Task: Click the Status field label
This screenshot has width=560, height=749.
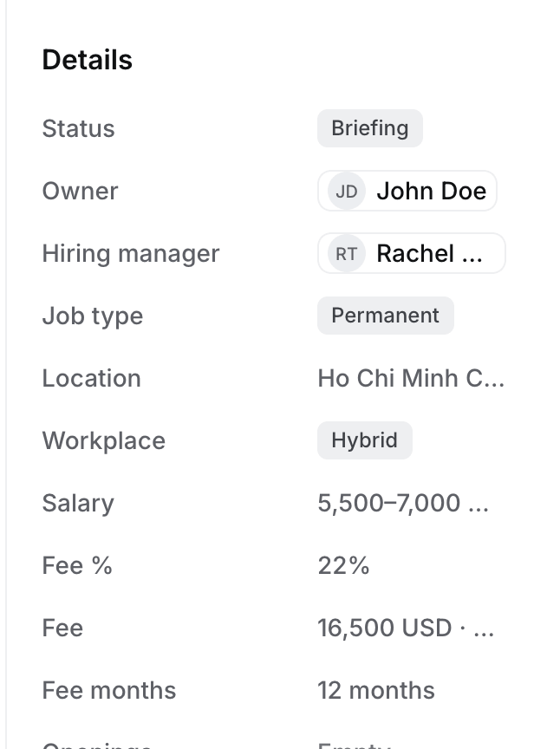Action: tap(78, 128)
